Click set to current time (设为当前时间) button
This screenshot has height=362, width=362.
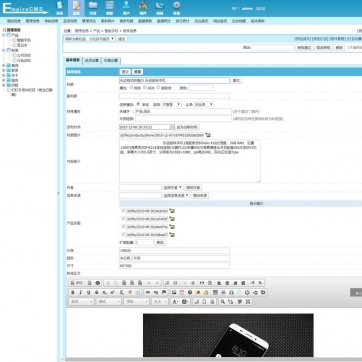pyautogui.click(x=187, y=127)
